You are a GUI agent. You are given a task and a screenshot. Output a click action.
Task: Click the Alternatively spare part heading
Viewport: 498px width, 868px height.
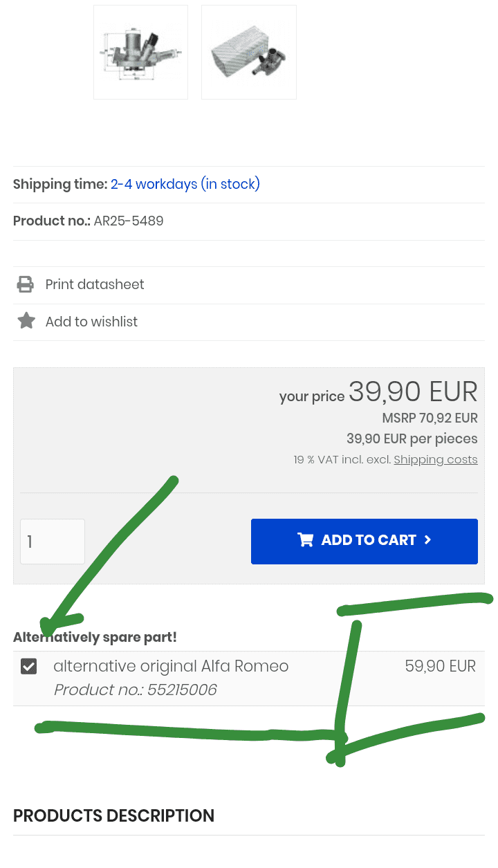95,637
